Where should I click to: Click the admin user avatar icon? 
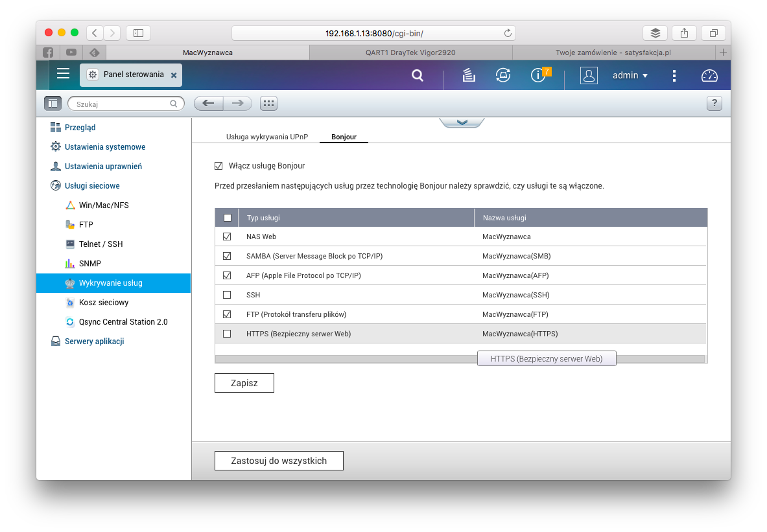589,75
